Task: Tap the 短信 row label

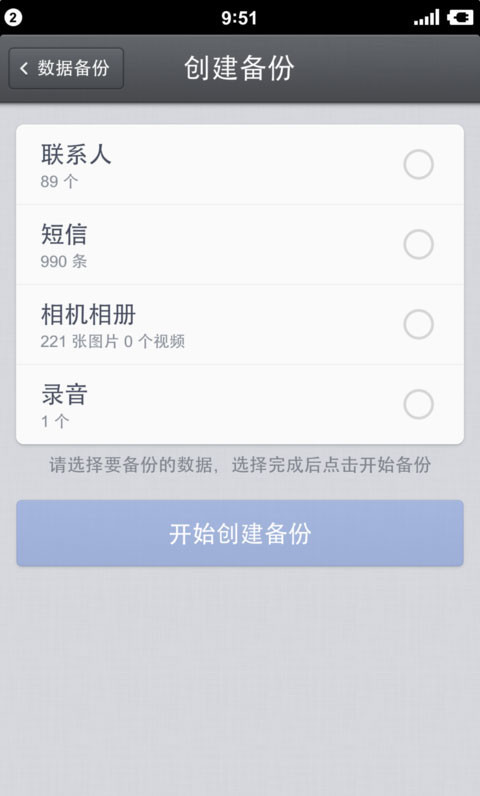Action: pos(64,234)
